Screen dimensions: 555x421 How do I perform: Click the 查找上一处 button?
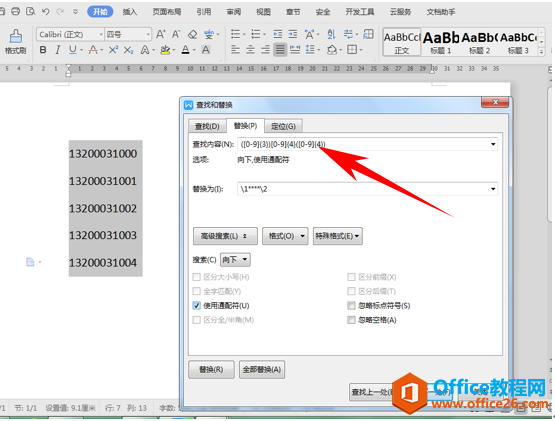[x=372, y=392]
